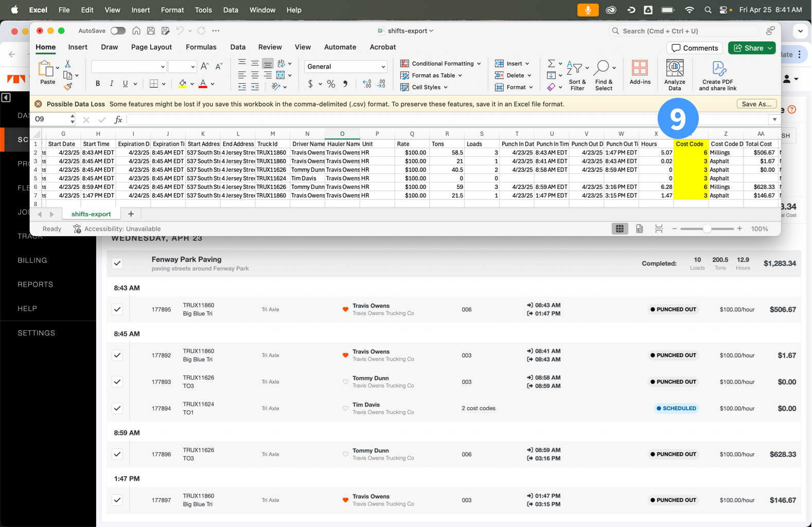This screenshot has width=812, height=527.
Task: Click the Cut scissors icon
Action: [x=68, y=64]
